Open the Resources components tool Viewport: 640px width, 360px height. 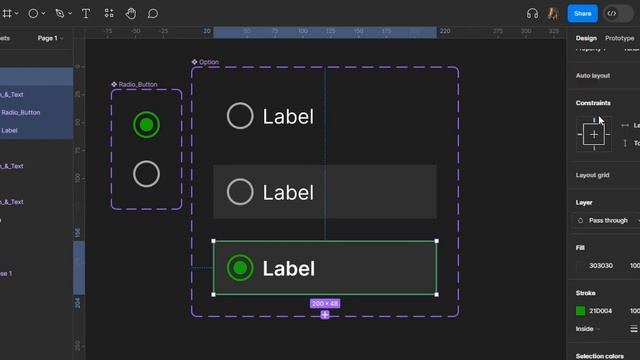click(x=109, y=13)
